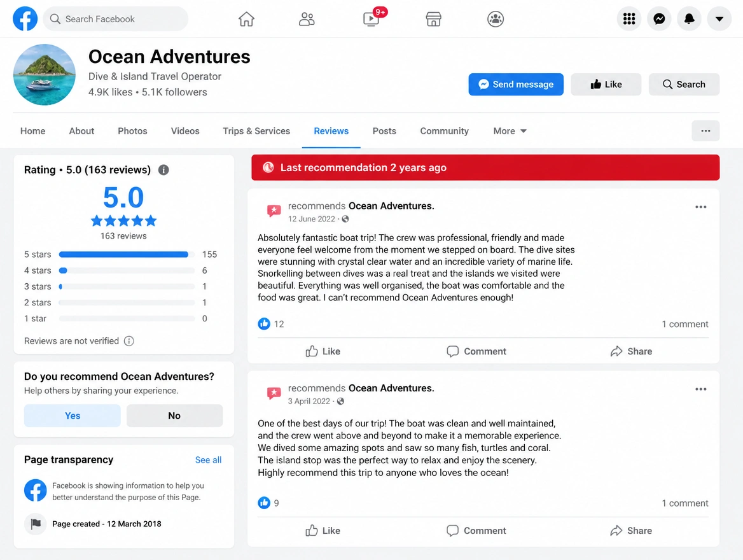Switch to the Posts tab
Viewport: 743px width, 560px height.
(x=384, y=131)
